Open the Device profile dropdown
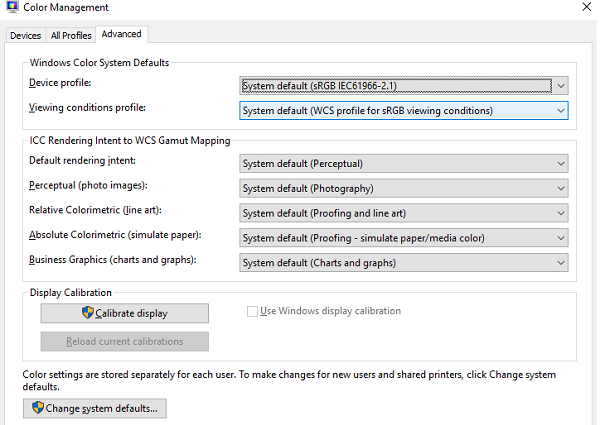 [x=404, y=86]
